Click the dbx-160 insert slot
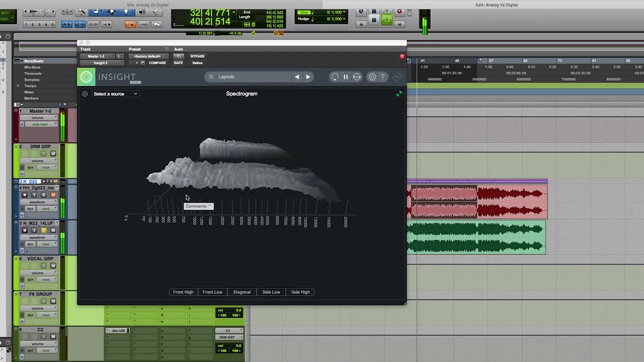The width and height of the screenshot is (644, 362). 118,330
